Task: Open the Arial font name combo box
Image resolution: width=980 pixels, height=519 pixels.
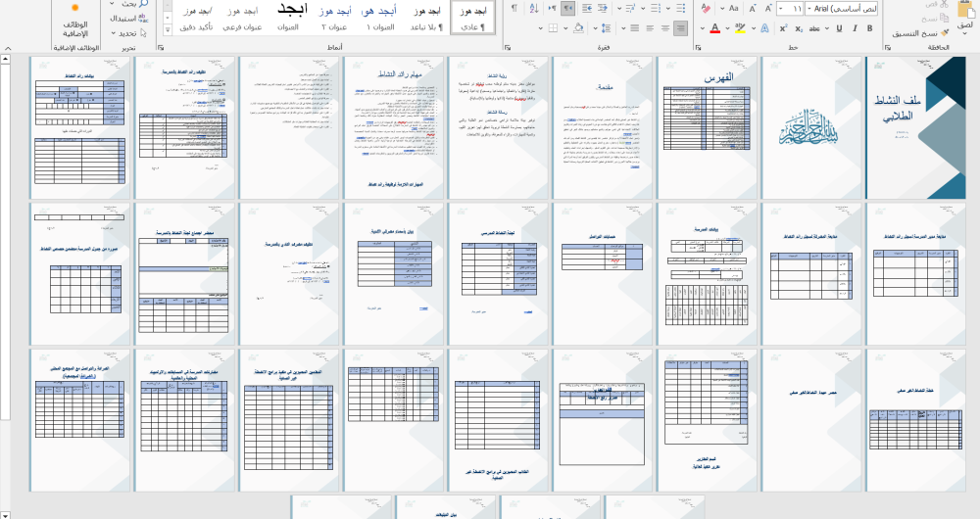Action: click(x=842, y=9)
